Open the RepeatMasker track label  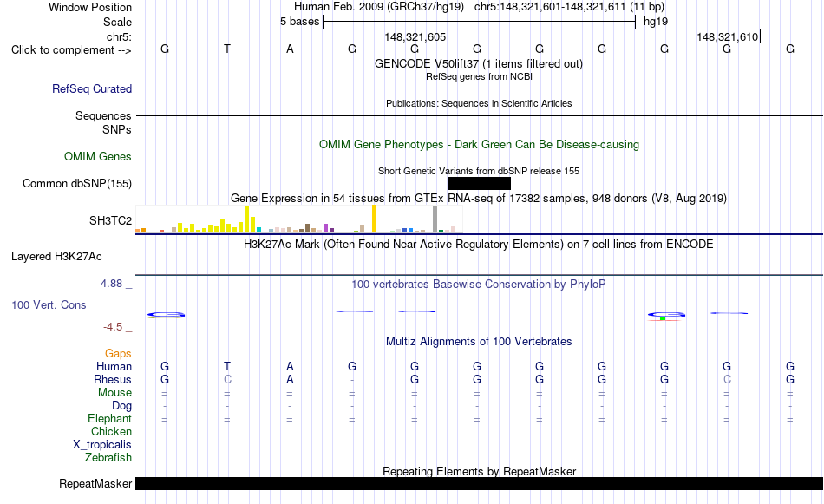[x=95, y=483]
